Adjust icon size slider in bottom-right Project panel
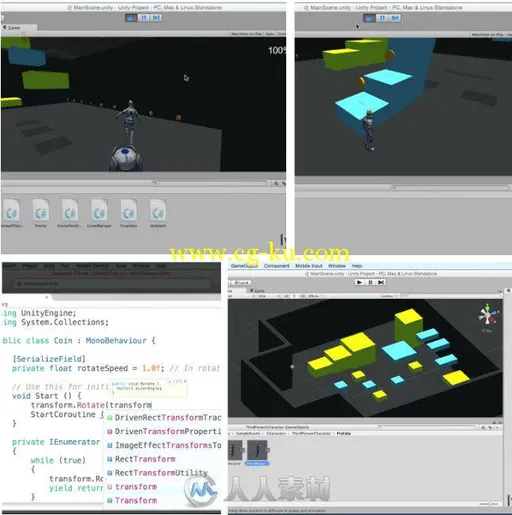The image size is (512, 515). [489, 504]
